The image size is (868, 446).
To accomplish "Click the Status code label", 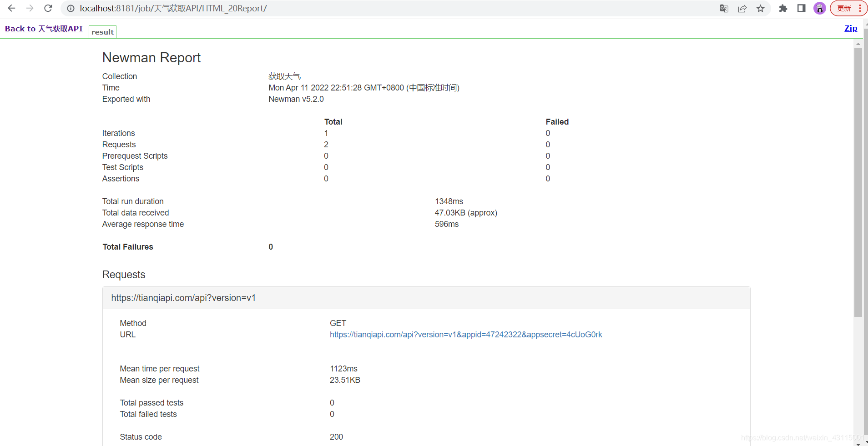I will [x=141, y=437].
